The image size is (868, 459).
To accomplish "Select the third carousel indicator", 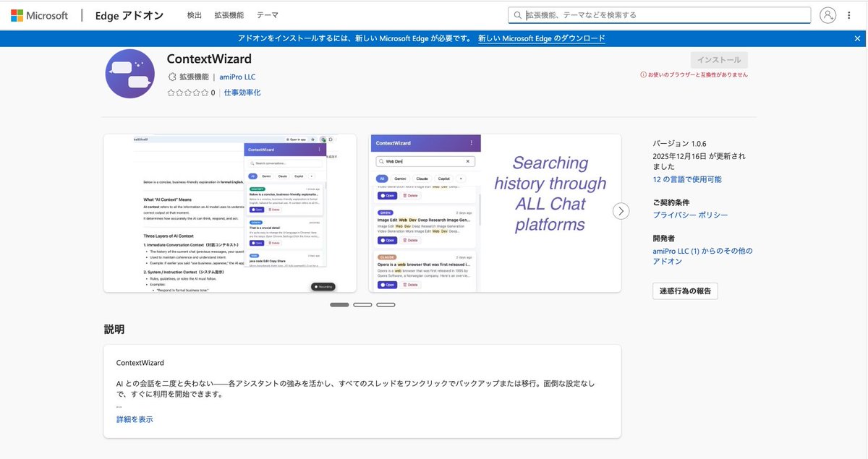I will click(386, 305).
